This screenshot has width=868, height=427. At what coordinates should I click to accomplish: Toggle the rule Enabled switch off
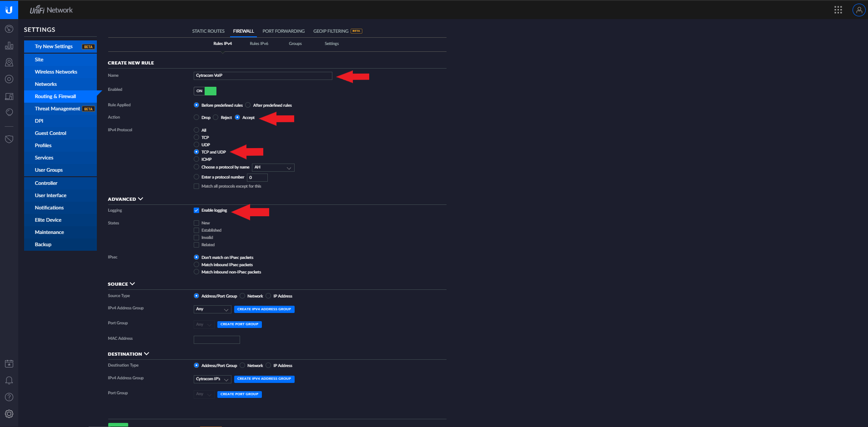(205, 91)
